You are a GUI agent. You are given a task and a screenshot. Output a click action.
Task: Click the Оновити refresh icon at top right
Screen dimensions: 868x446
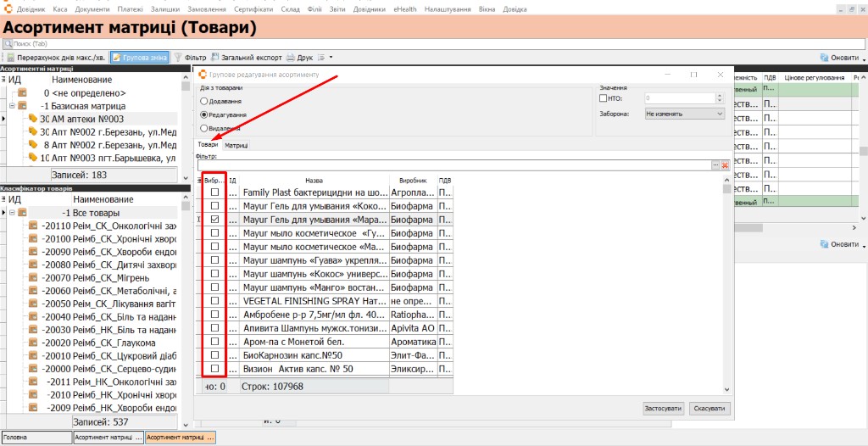[x=824, y=58]
